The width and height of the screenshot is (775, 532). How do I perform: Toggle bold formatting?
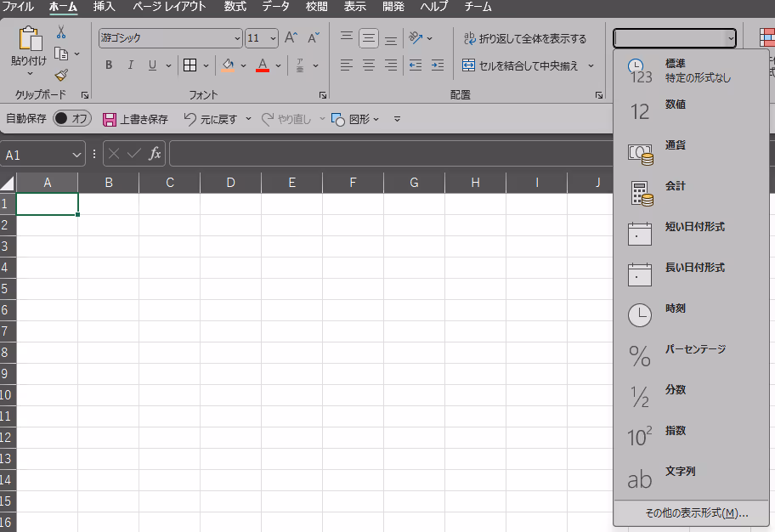pyautogui.click(x=109, y=65)
